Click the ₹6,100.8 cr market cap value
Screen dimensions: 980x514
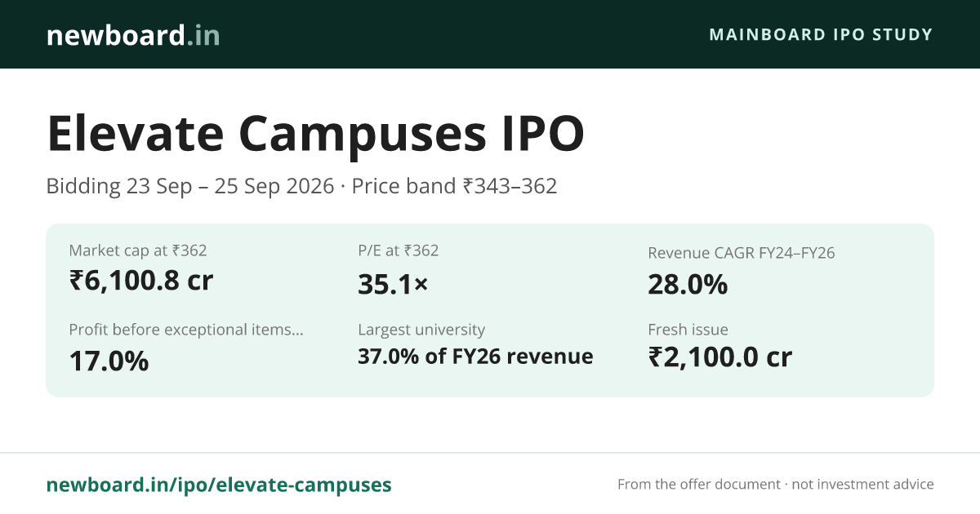click(x=141, y=281)
